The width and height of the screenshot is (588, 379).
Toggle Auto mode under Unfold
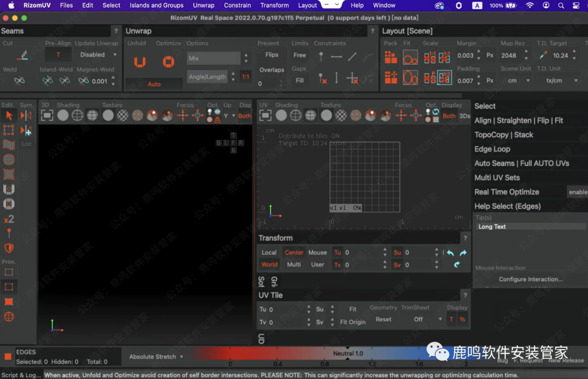click(154, 84)
